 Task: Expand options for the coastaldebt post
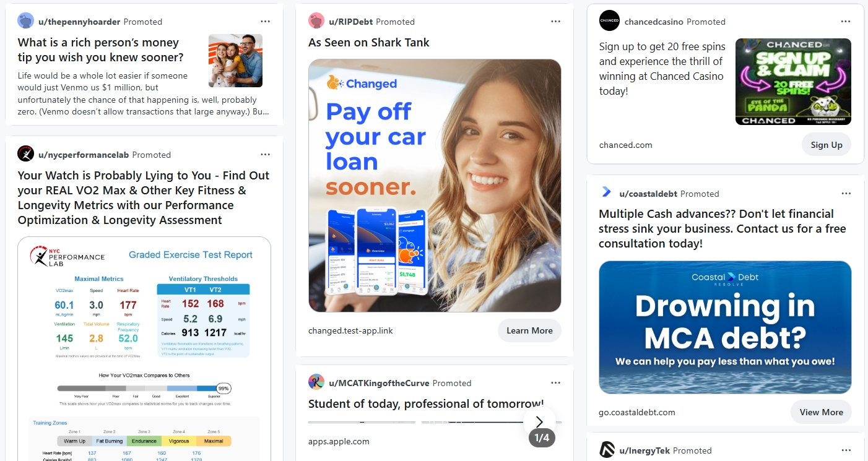[846, 193]
